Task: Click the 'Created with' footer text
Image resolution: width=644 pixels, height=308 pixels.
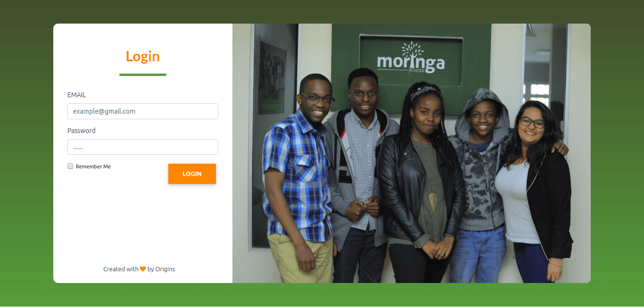Action: (x=121, y=269)
